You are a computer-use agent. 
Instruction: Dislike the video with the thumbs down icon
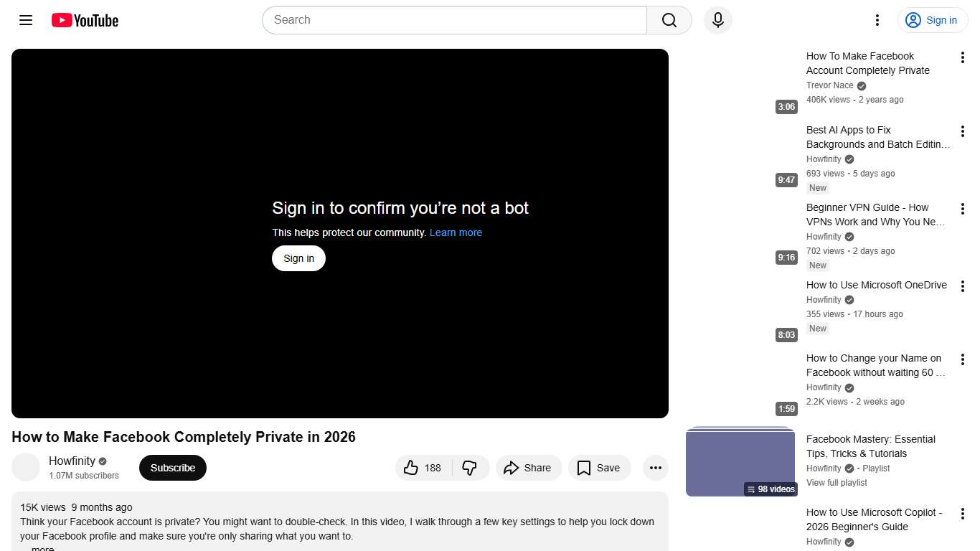[471, 467]
